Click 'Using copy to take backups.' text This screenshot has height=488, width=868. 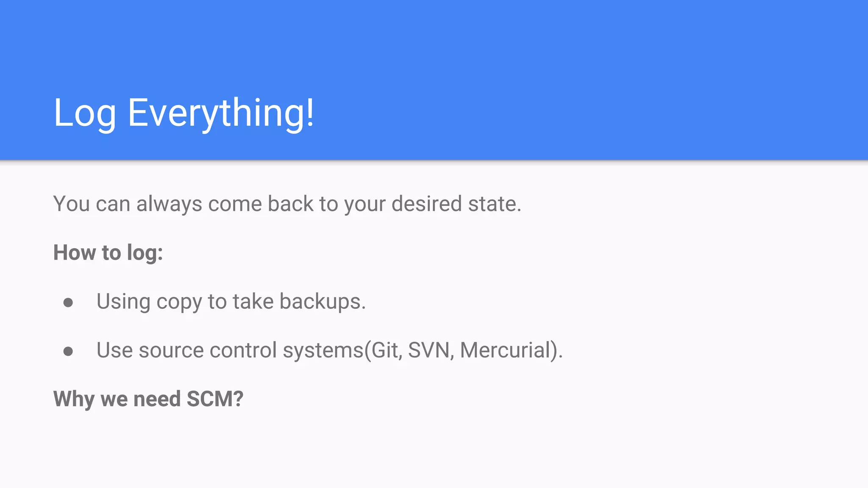(x=231, y=302)
